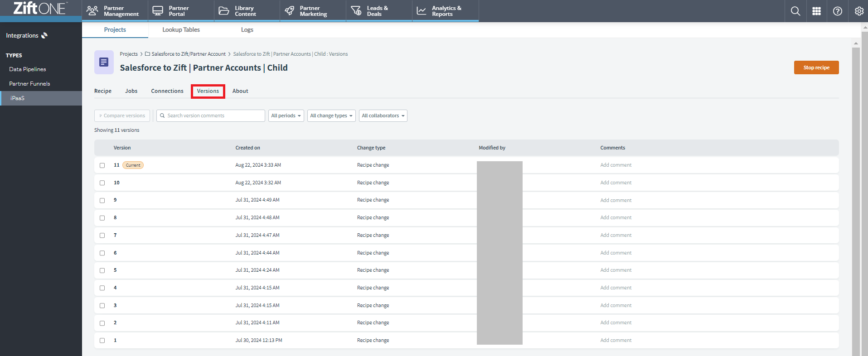This screenshot has height=356, width=868.
Task: Click the Stop recipe button
Action: click(816, 67)
